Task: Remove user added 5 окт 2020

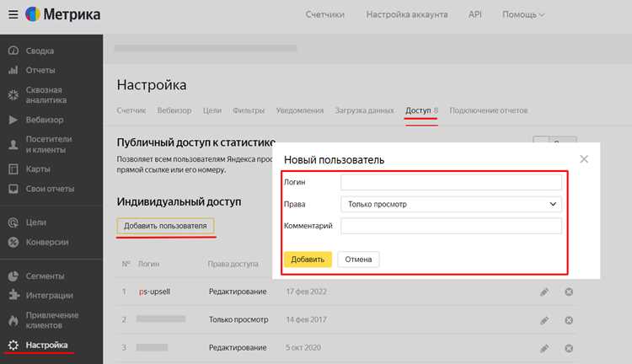Action: pyautogui.click(x=569, y=348)
